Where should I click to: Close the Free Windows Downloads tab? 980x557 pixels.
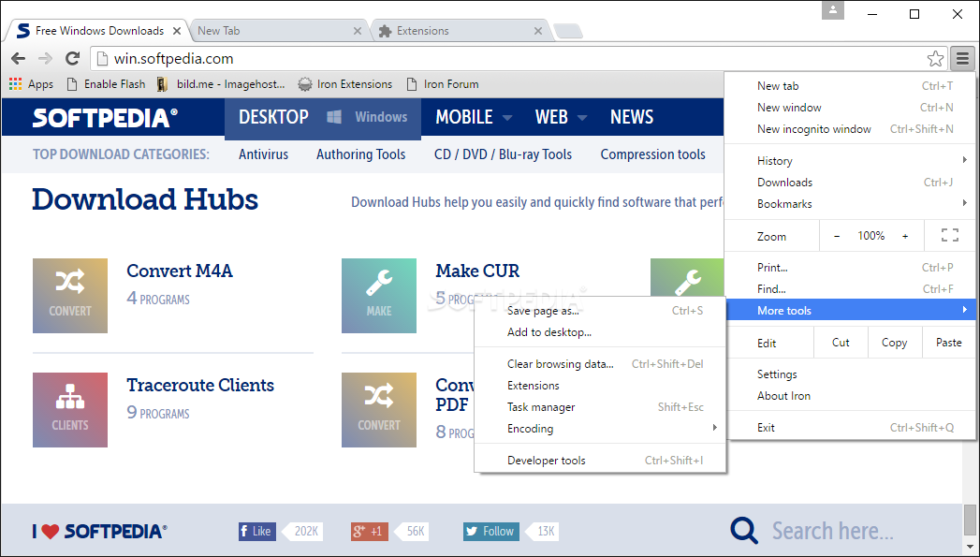pos(177,31)
